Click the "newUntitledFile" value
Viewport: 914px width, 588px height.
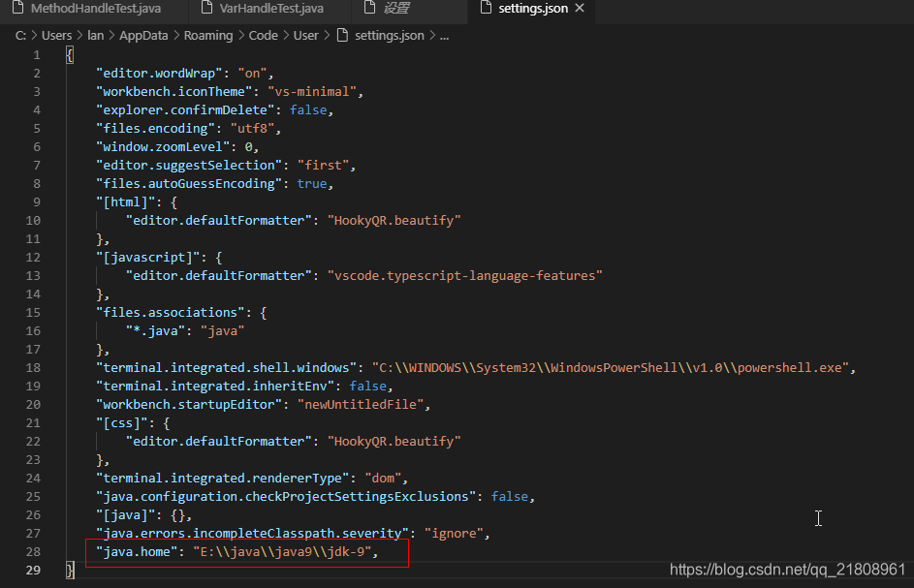pyautogui.click(x=361, y=405)
